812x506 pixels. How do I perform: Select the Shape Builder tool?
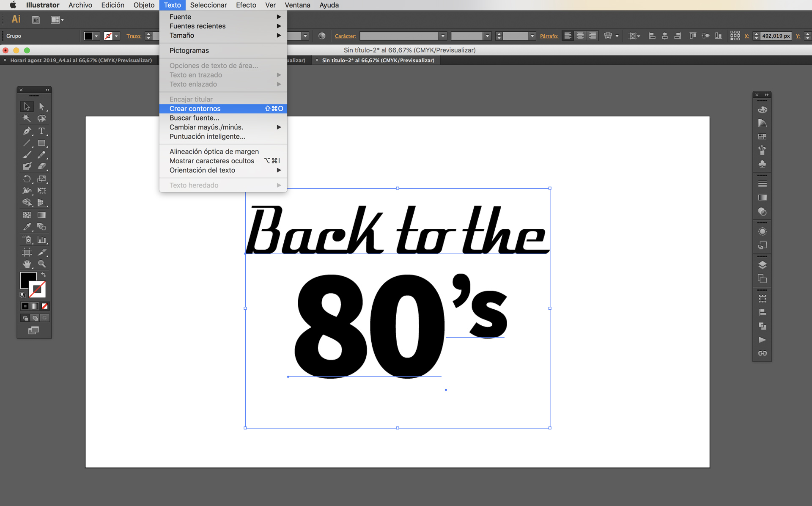pyautogui.click(x=27, y=203)
